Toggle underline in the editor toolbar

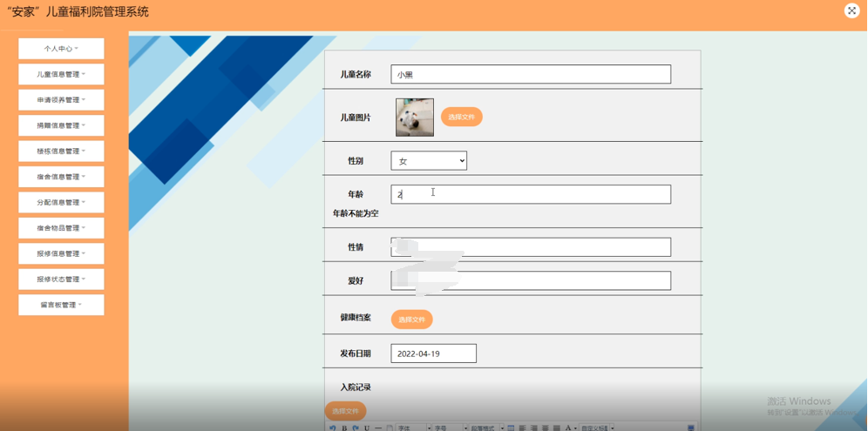(x=367, y=428)
